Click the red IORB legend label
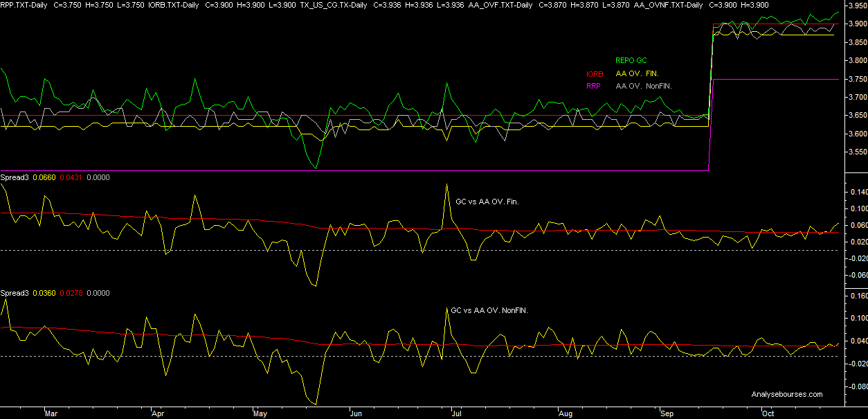Image resolution: width=868 pixels, height=419 pixels. pyautogui.click(x=595, y=73)
